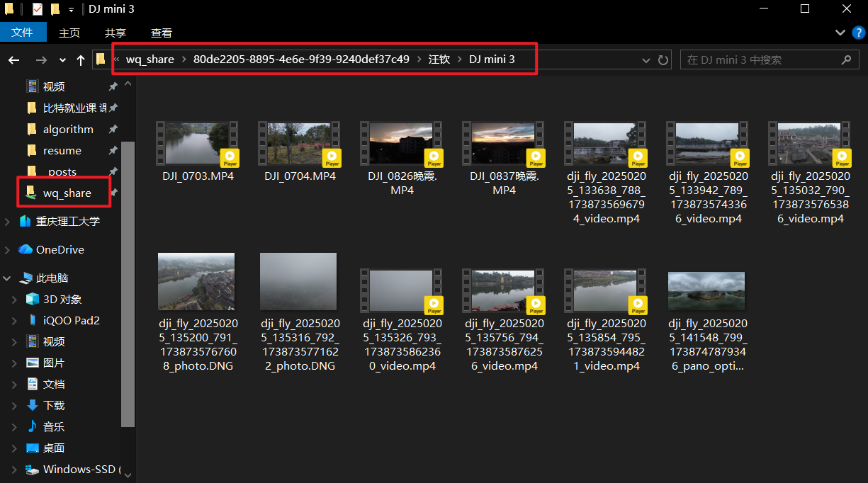The height and width of the screenshot is (483, 868).
Task: Collapse 此电脑 tree node
Action: pos(7,278)
